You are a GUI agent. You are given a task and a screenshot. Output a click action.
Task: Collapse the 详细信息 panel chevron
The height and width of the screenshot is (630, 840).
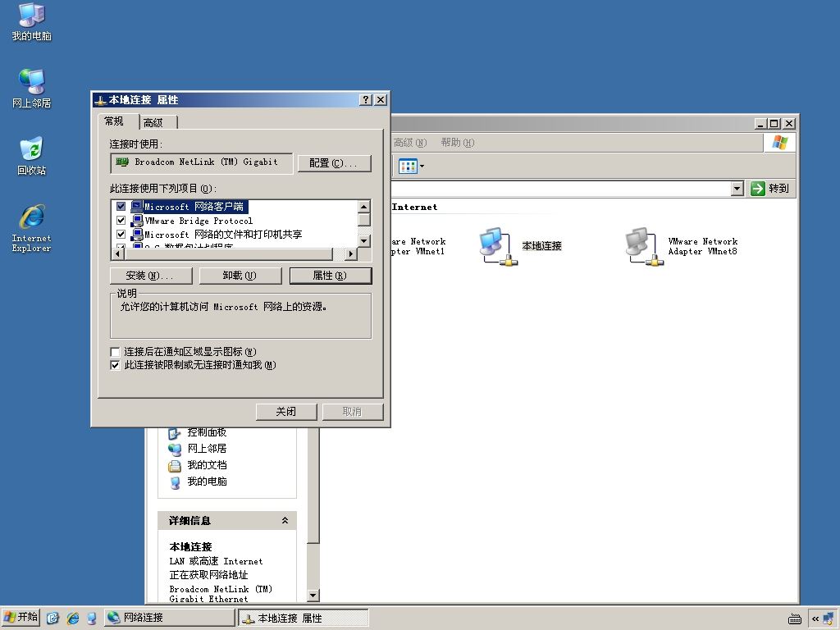tap(285, 520)
